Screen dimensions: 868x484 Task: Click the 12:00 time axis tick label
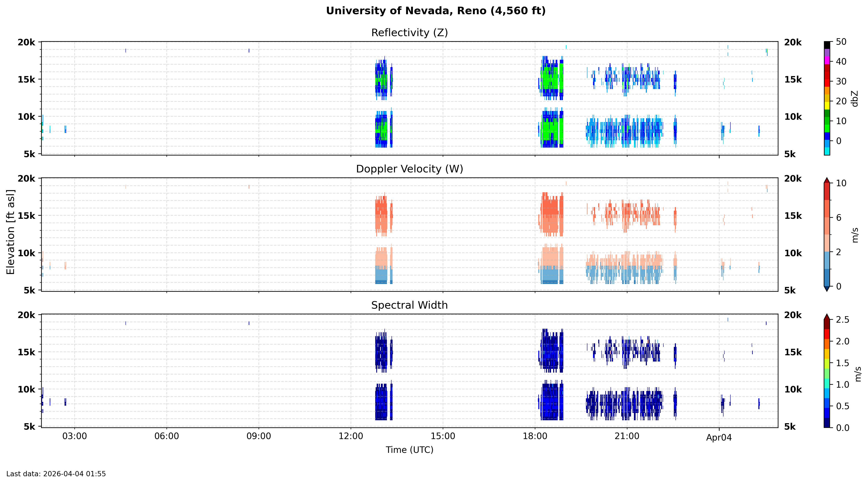[x=351, y=436]
